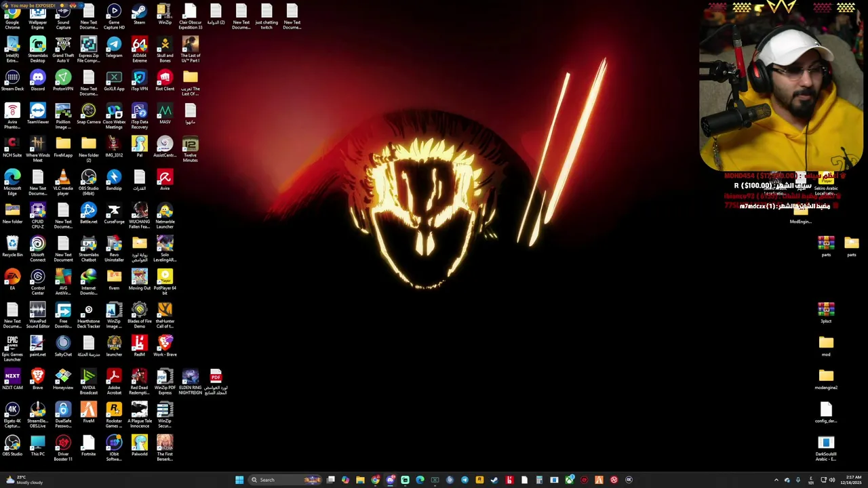Select the NZXT CAM icon
Viewport: 868px width, 488px height.
coord(12,380)
